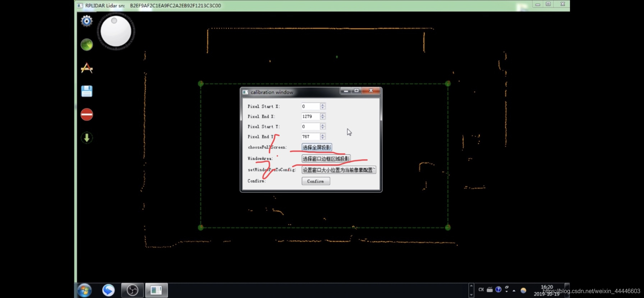Click the Pixel End Y field showing 767
The image size is (644, 298).
click(310, 136)
